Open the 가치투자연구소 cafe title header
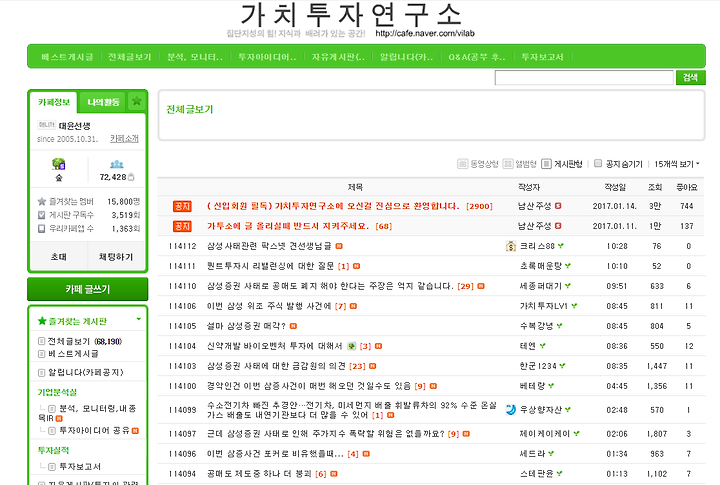The width and height of the screenshot is (720, 485). coord(351,15)
